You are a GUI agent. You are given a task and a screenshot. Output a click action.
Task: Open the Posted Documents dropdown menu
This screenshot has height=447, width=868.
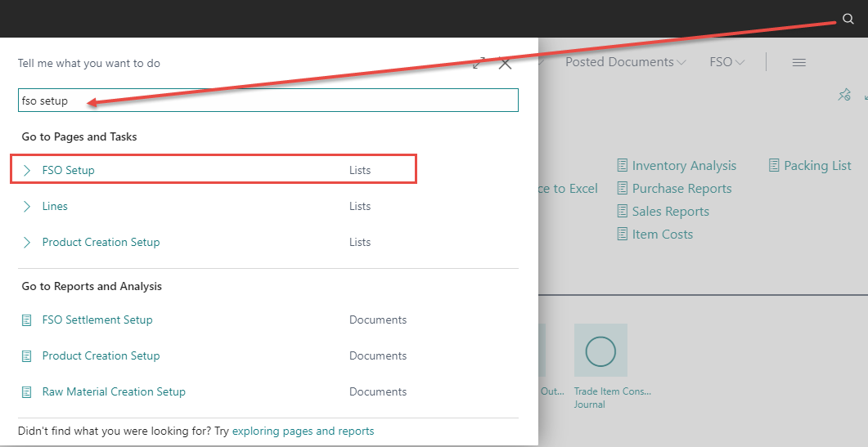(x=625, y=62)
